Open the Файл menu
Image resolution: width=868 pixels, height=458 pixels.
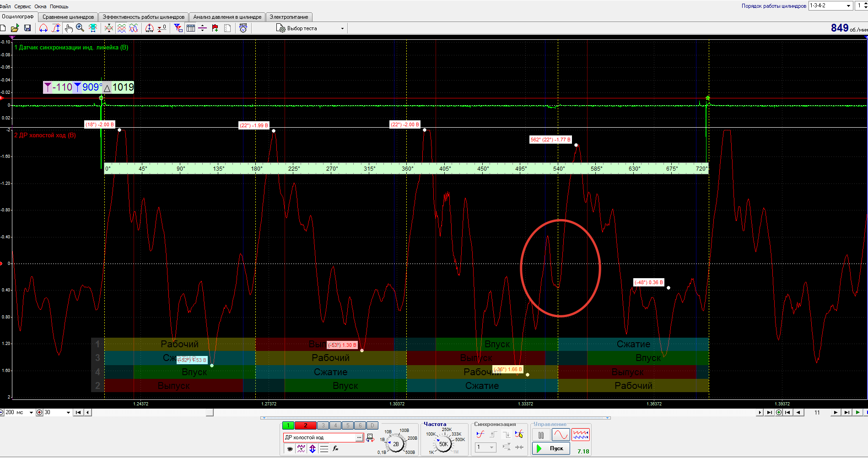tap(5, 6)
